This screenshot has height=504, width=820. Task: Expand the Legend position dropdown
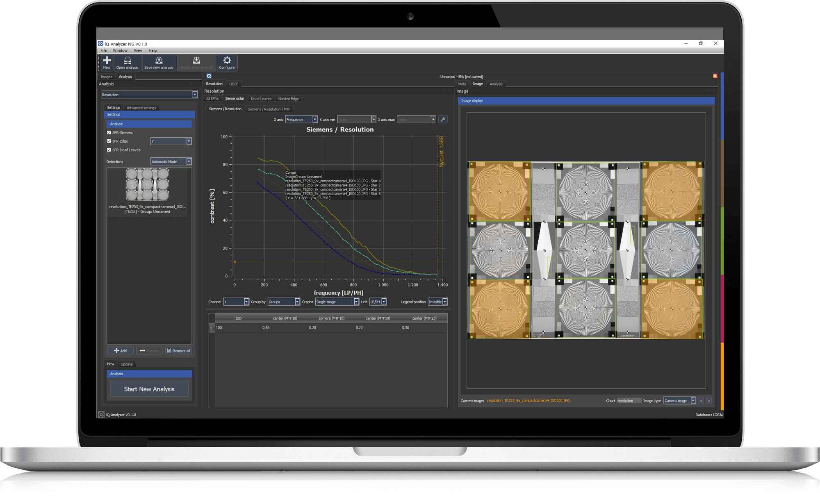(438, 302)
